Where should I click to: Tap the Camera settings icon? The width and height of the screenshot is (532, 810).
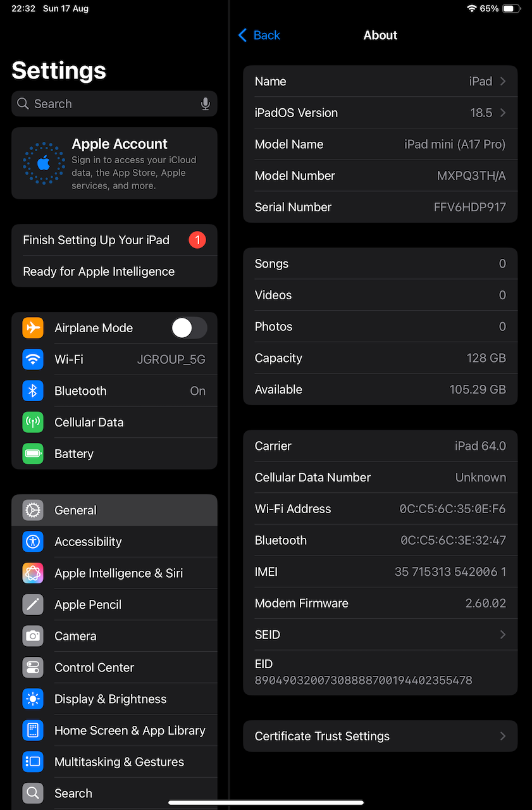[33, 636]
